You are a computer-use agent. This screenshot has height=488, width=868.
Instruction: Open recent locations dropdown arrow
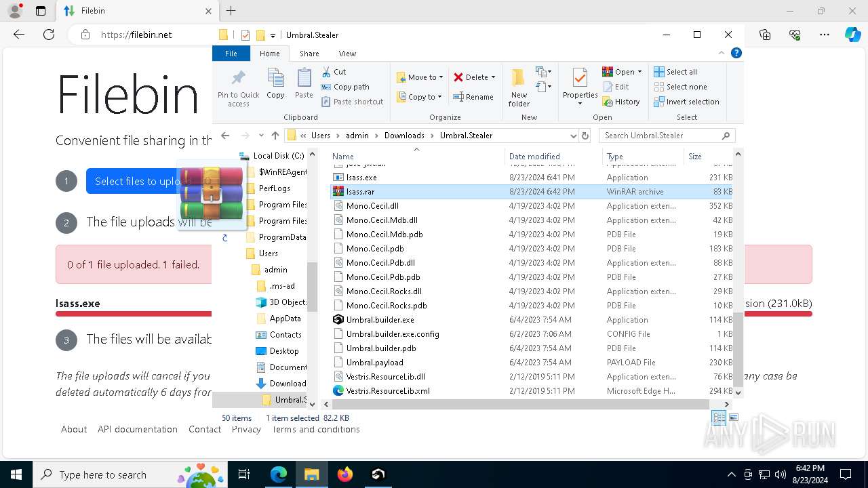click(261, 136)
